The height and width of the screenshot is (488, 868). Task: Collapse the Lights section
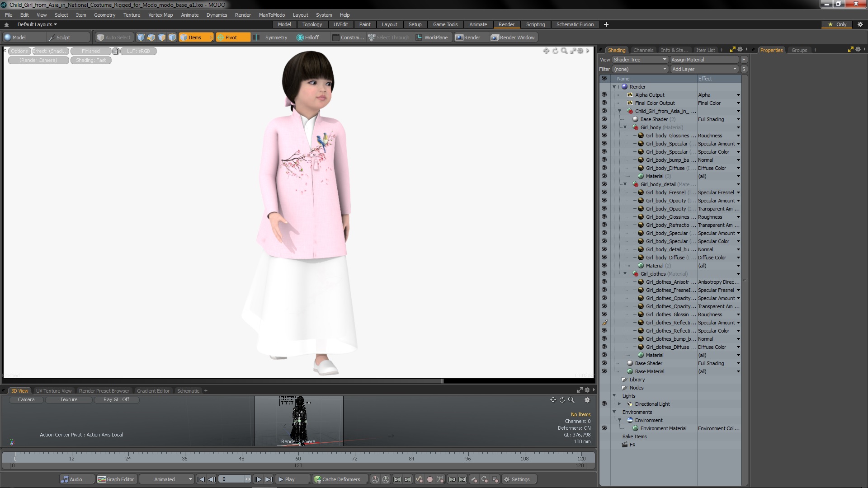[614, 396]
